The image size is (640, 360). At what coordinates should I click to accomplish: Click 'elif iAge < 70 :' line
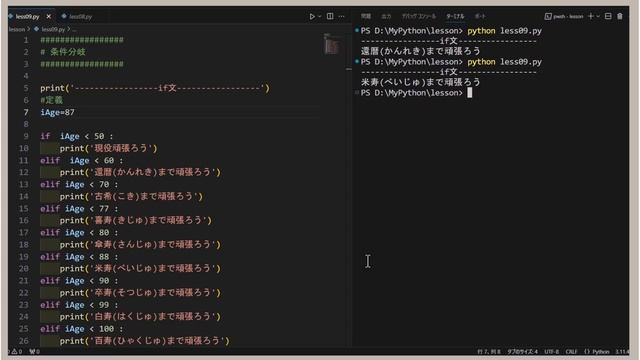click(79, 184)
